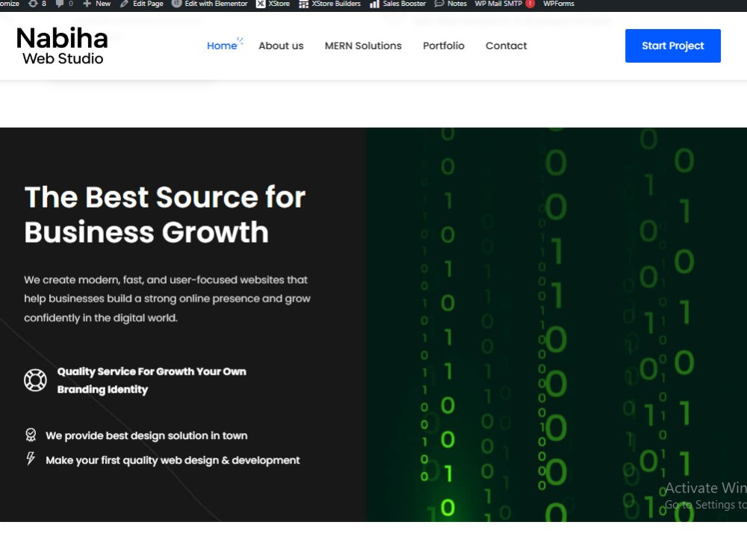747x560 pixels.
Task: Click the XStore logo icon
Action: 261,4
